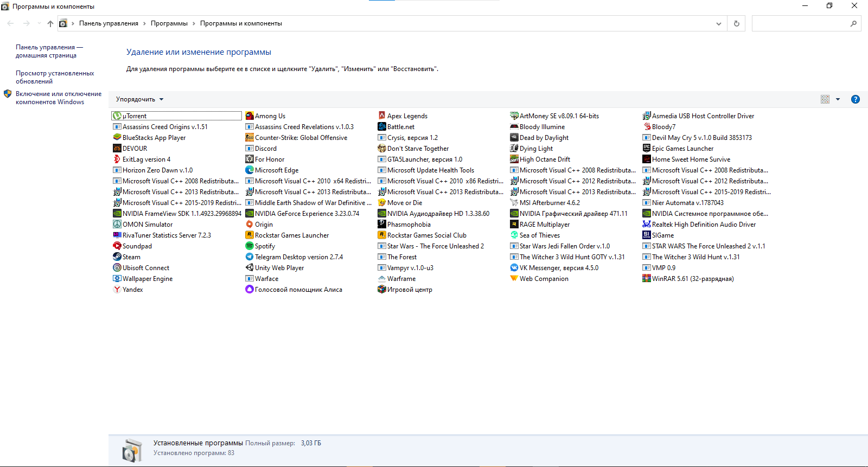Select Web Companion entry
Image resolution: width=868 pixels, height=467 pixels.
539,279
